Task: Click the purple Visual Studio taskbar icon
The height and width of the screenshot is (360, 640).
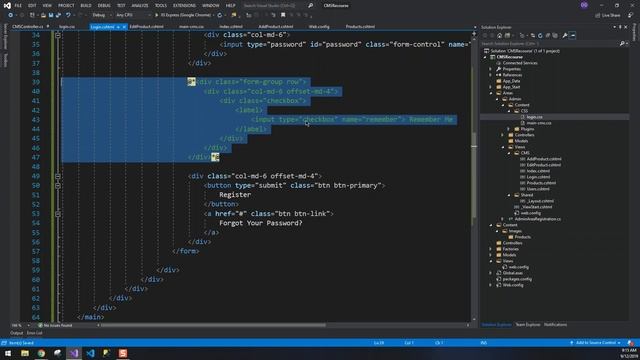Action: (74, 353)
